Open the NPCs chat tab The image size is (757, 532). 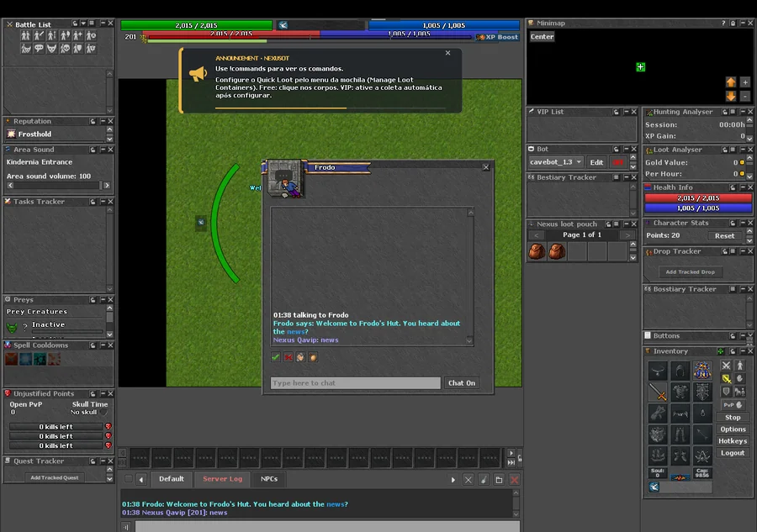[269, 479]
